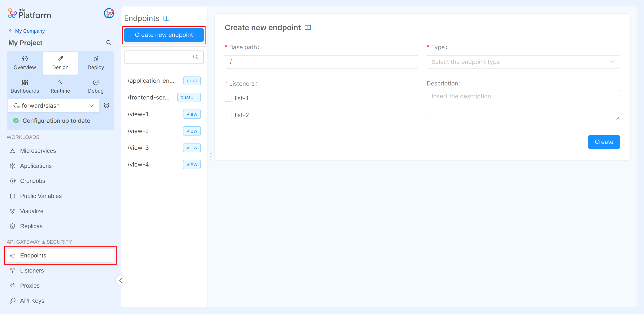The height and width of the screenshot is (314, 644).
Task: Go back to My Company
Action: (x=26, y=31)
